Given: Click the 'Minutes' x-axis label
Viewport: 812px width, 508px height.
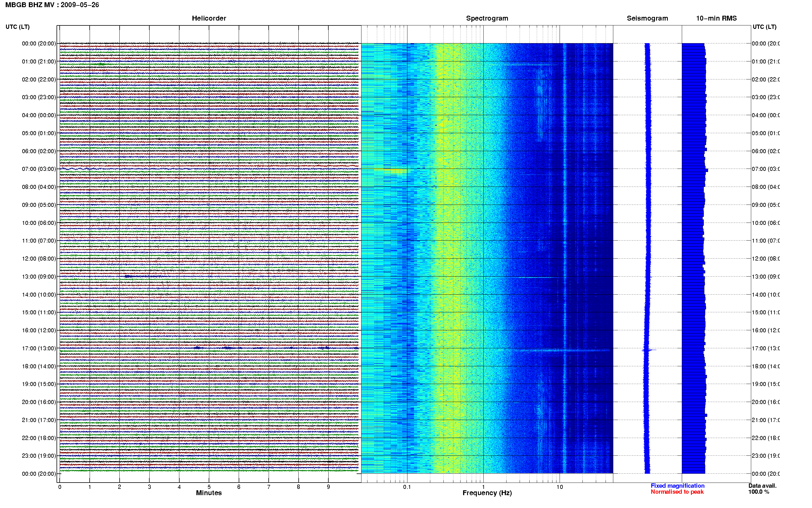Looking at the screenshot, I should point(209,493).
